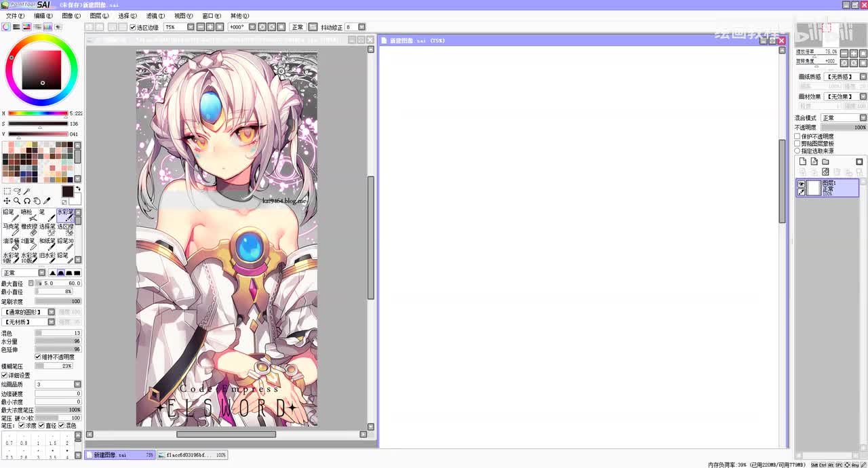Choose the 笔 pen brush
868x468 pixels.
pos(47,215)
